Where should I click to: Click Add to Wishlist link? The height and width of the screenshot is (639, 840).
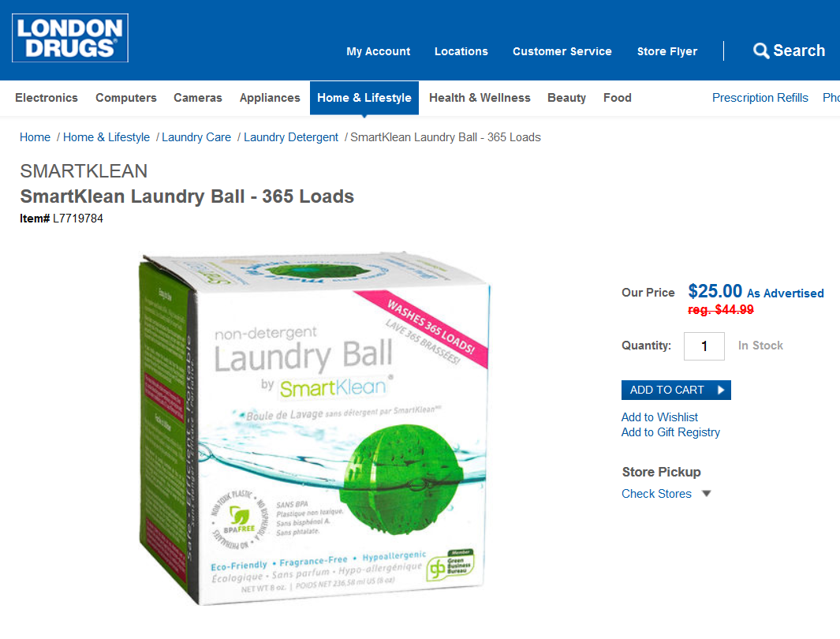(x=659, y=417)
